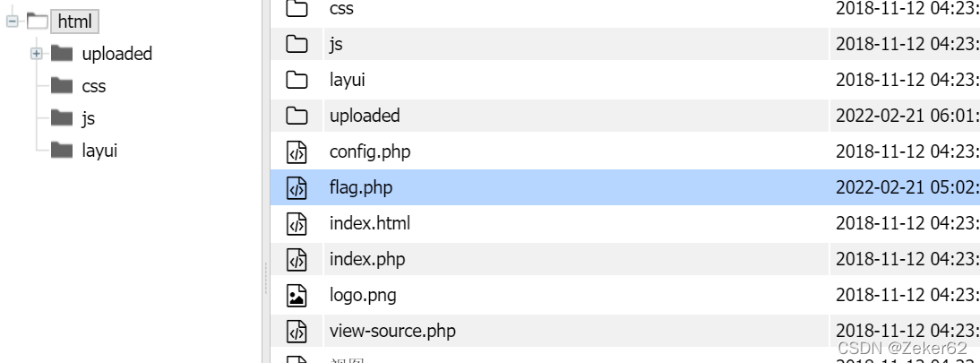
Task: Select the index.html file name
Action: [370, 223]
